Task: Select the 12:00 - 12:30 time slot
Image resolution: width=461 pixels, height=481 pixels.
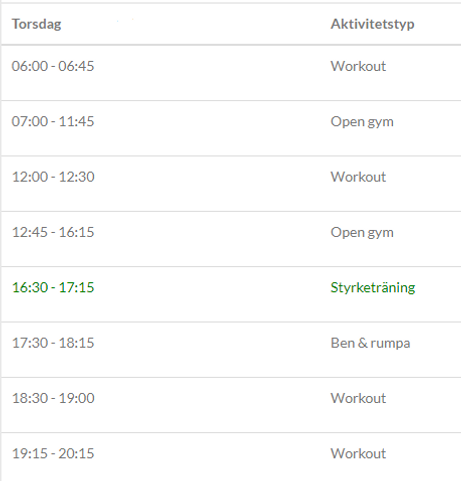Action: (53, 177)
